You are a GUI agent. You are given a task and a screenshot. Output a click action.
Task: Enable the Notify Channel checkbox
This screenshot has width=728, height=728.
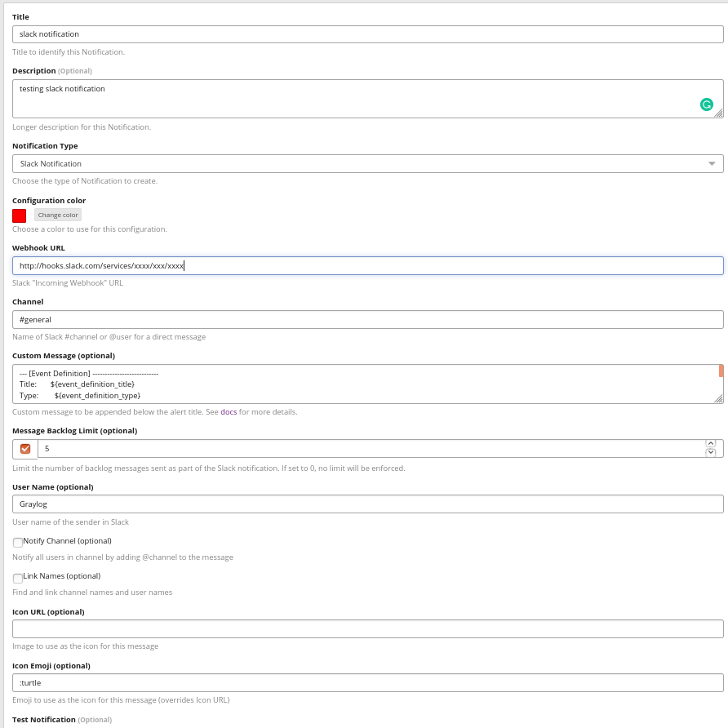click(18, 543)
